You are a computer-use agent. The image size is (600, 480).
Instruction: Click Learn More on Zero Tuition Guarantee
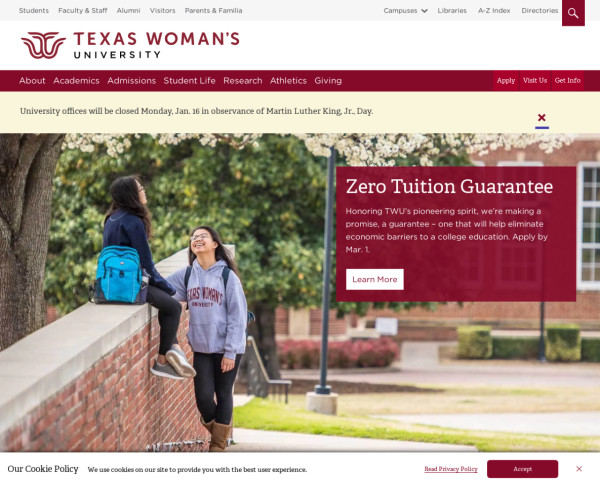(x=375, y=279)
